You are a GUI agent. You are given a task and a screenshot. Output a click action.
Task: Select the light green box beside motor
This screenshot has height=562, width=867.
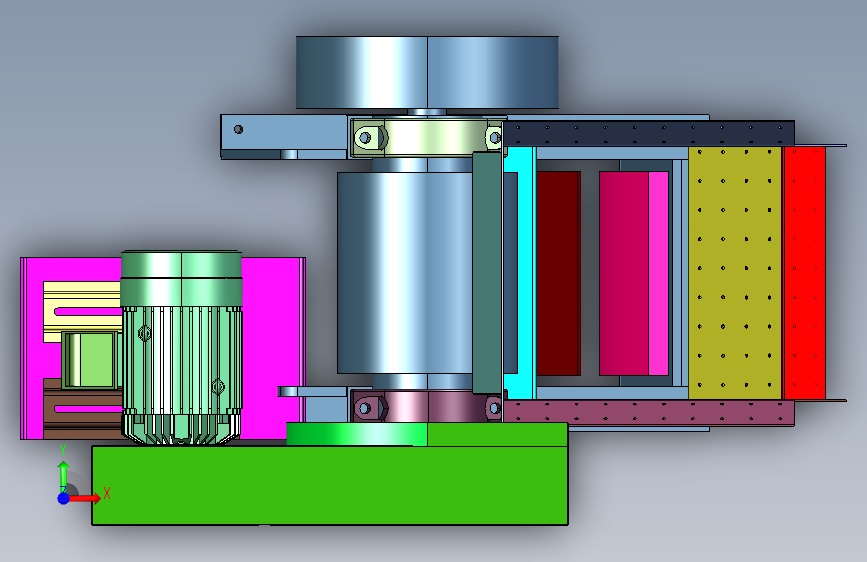pos(91,360)
